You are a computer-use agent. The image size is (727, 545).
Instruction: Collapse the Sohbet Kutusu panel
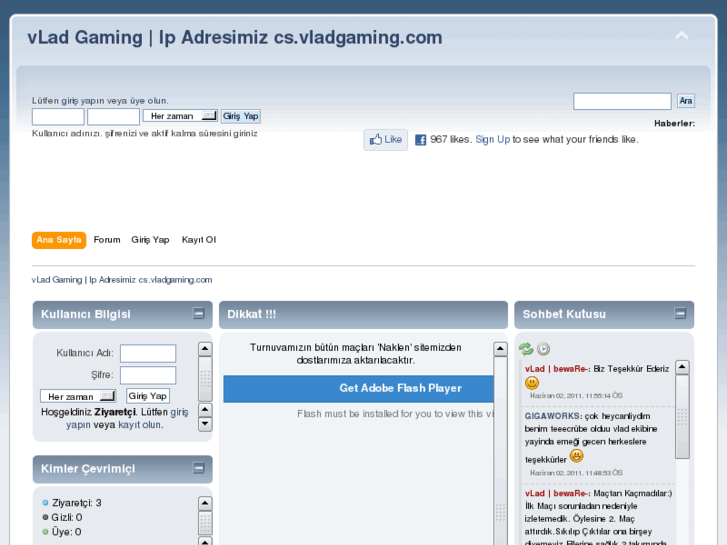[x=680, y=314]
